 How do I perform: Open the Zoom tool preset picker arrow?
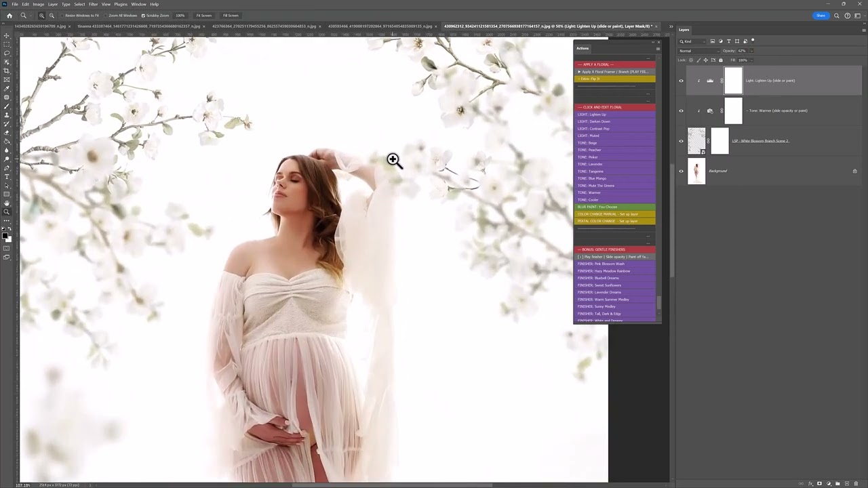30,16
